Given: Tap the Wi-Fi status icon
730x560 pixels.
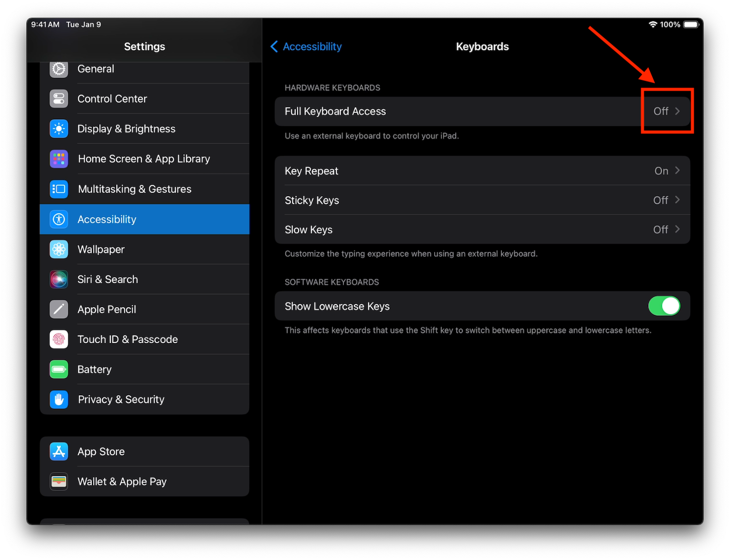Looking at the screenshot, I should (653, 24).
